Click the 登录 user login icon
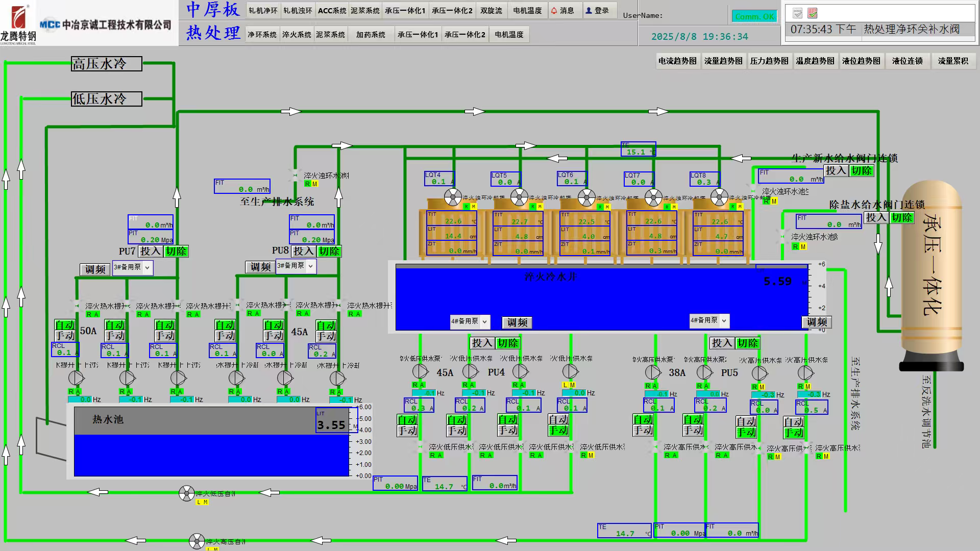 point(589,11)
